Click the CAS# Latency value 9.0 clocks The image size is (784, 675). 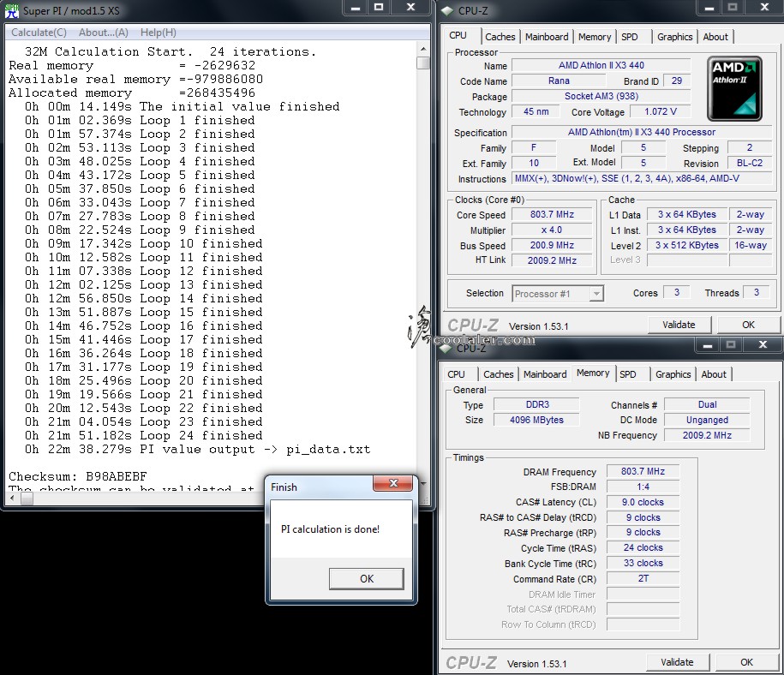(643, 502)
